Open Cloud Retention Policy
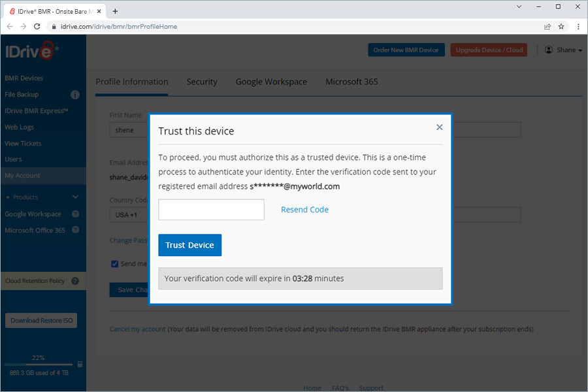 pos(35,280)
